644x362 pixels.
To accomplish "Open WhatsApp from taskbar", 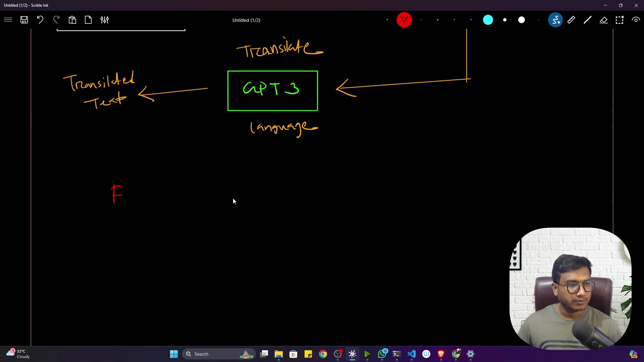I will (382, 354).
